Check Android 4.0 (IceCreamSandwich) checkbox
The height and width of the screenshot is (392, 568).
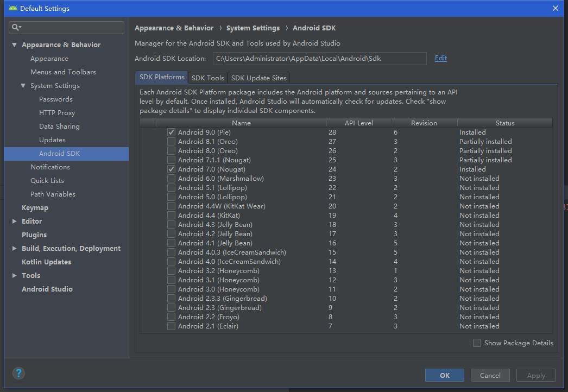[172, 262]
